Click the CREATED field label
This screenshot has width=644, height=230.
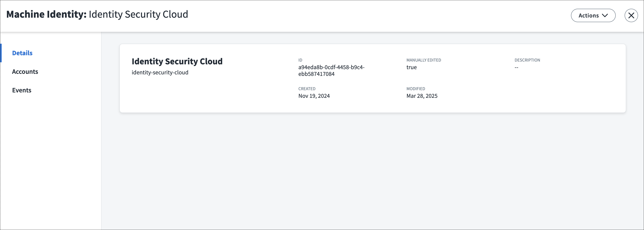coord(307,89)
